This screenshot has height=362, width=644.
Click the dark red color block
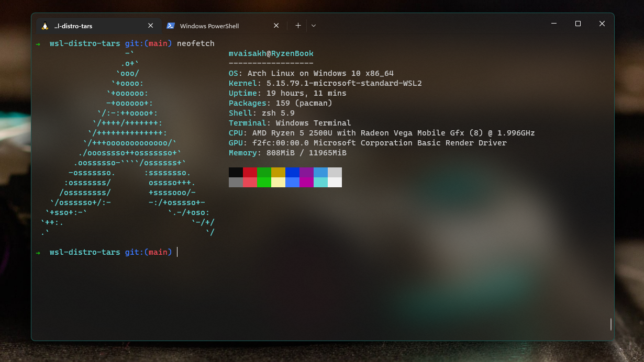[250, 173]
